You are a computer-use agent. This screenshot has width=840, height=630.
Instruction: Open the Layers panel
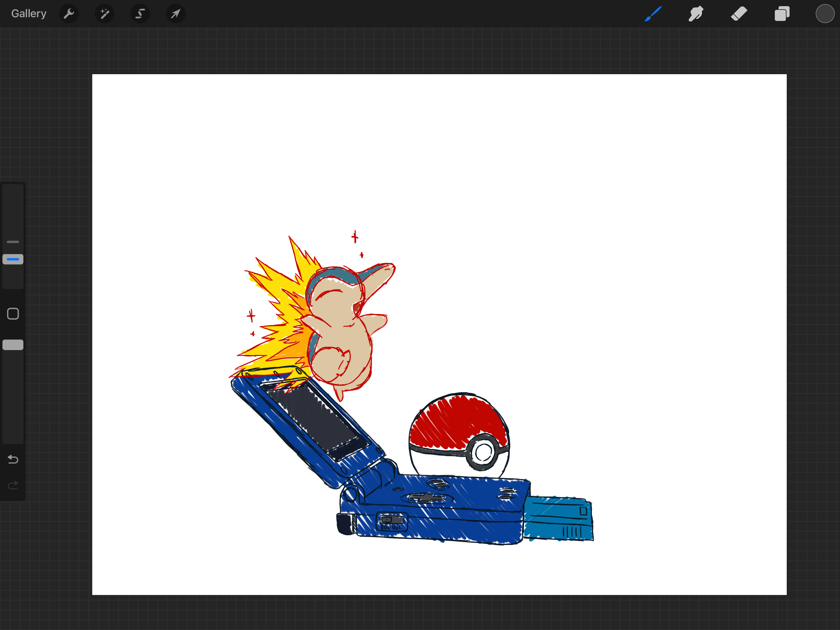pyautogui.click(x=782, y=14)
